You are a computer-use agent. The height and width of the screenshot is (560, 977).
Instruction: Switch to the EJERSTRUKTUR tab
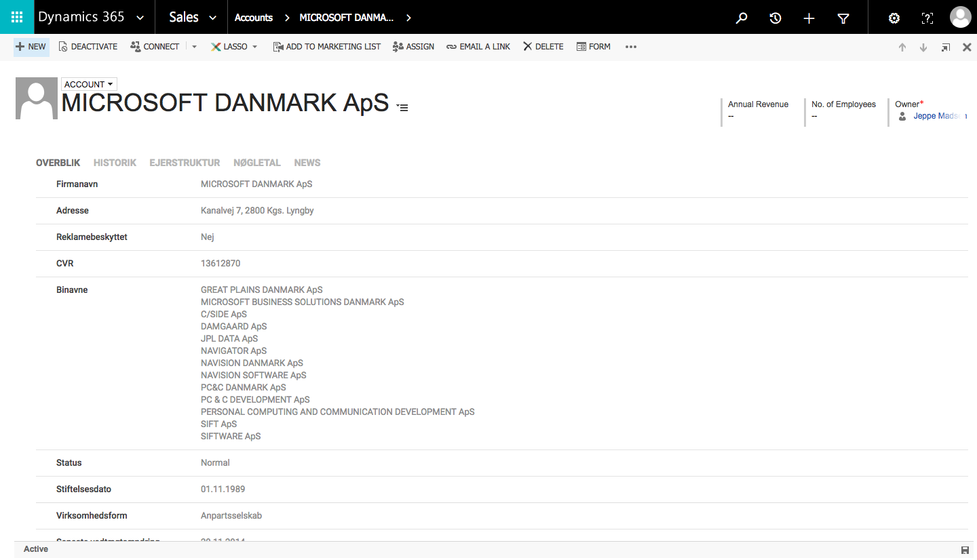click(185, 163)
